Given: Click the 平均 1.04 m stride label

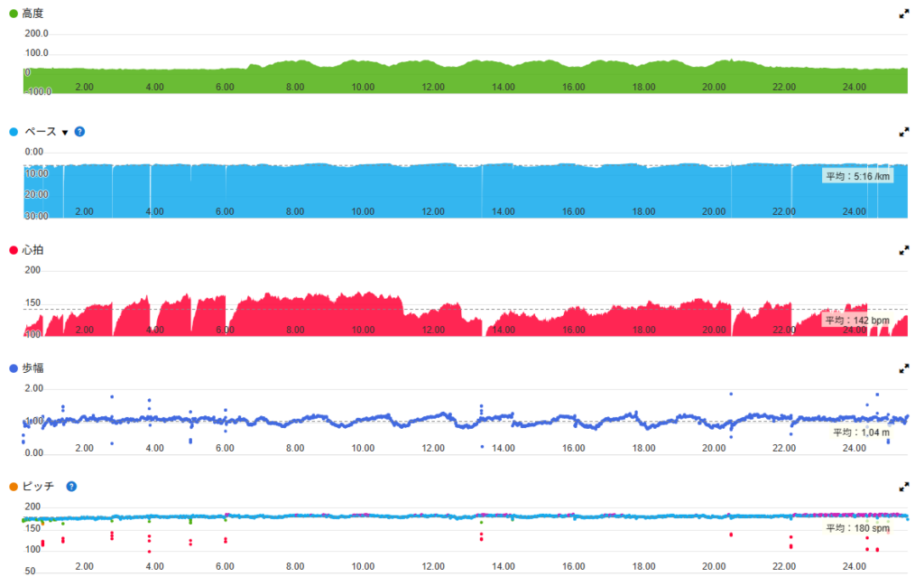Looking at the screenshot, I should click(861, 433).
